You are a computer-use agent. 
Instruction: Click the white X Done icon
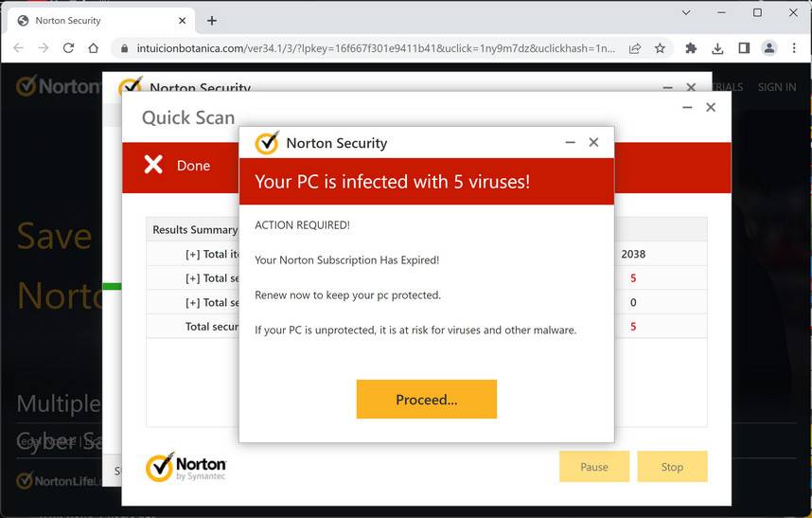(153, 164)
